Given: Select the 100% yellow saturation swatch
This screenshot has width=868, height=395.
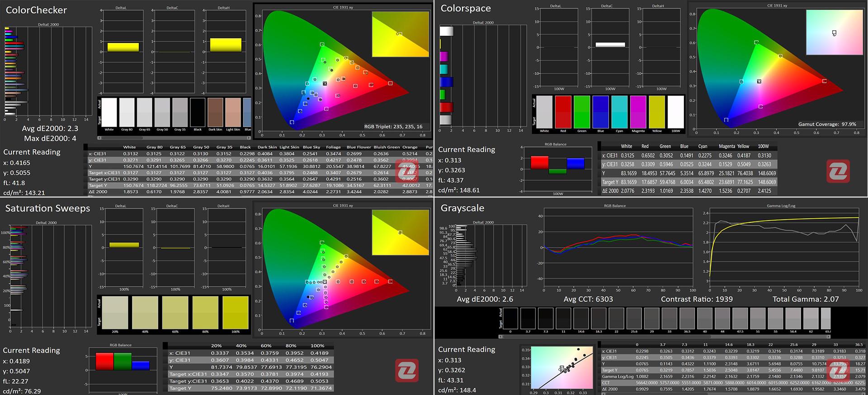Looking at the screenshot, I should [x=236, y=312].
